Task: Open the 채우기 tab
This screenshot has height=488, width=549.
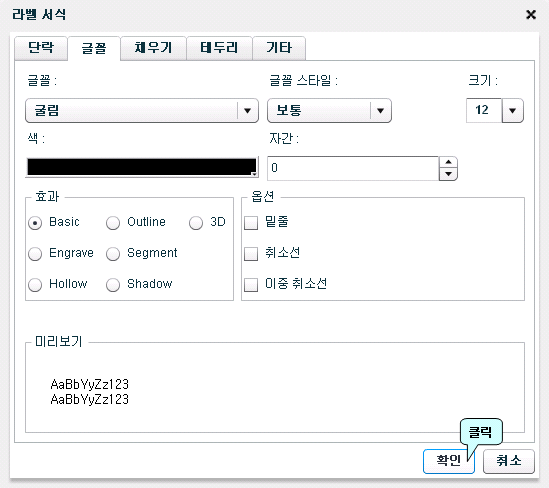Action: (153, 48)
